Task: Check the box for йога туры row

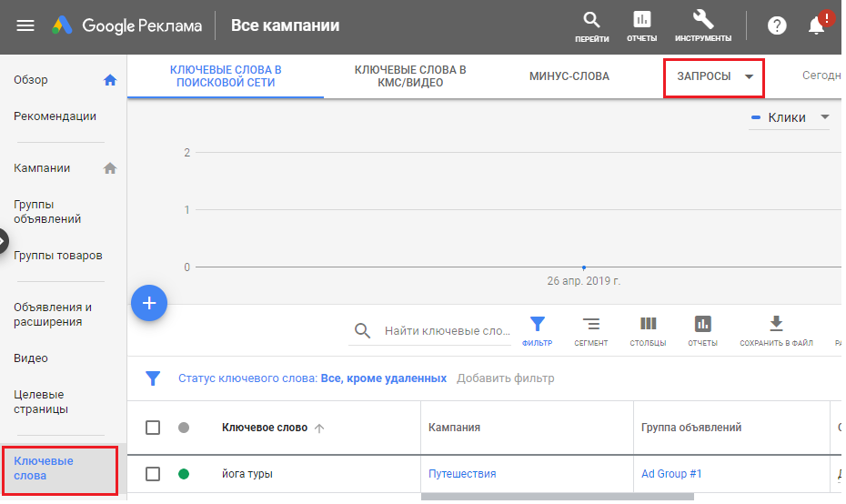Action: click(x=153, y=474)
